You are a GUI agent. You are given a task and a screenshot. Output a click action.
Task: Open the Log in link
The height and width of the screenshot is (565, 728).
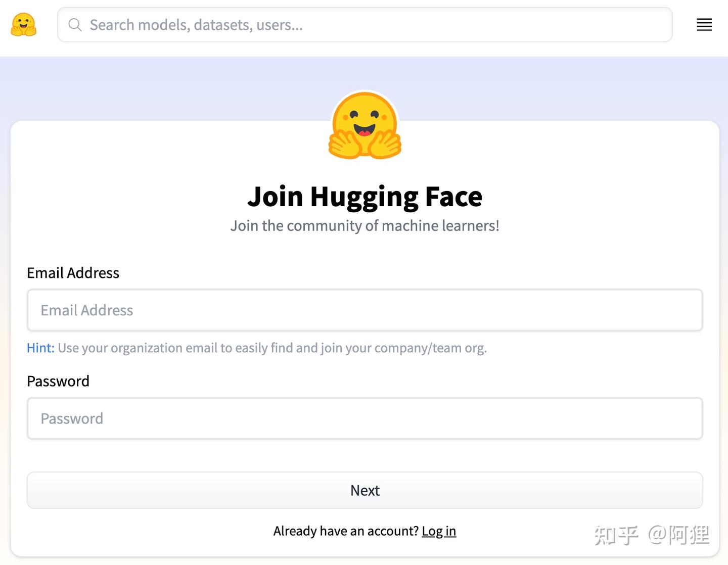[x=438, y=531]
